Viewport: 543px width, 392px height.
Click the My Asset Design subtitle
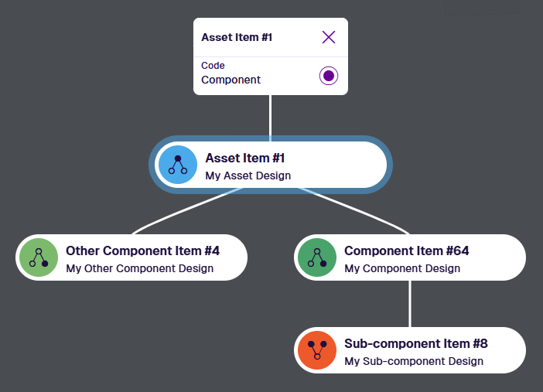coord(248,176)
